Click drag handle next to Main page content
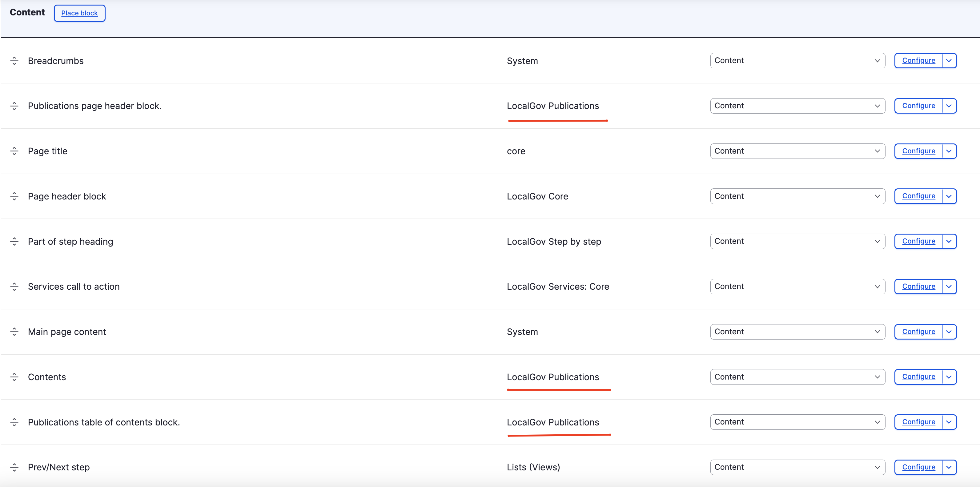This screenshot has height=487, width=980. pos(14,332)
